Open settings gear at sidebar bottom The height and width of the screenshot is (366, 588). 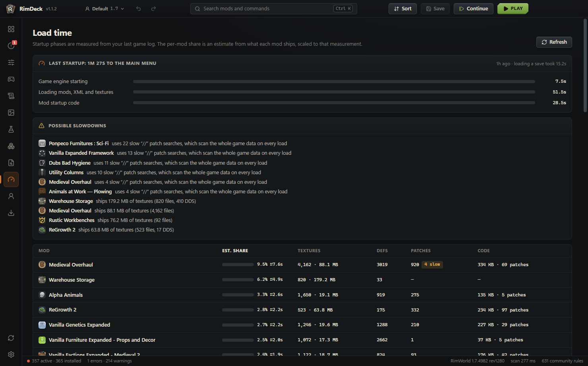(11, 354)
